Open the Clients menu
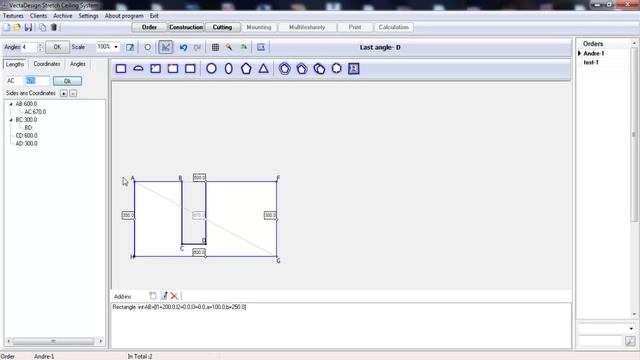Screen dimensions: 640x360 click(38, 16)
